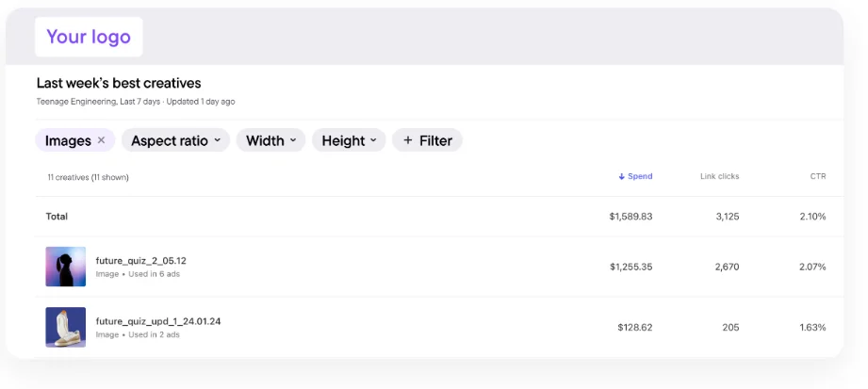Open the future_quiz_upd_1_24.01.24 sneaker thumbnail
Screen dimensions: 868x389
66,327
